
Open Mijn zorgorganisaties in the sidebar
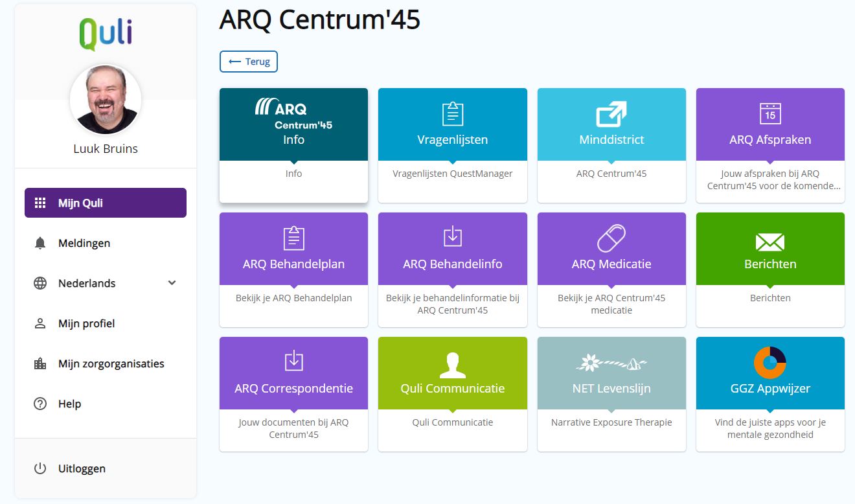click(x=106, y=363)
